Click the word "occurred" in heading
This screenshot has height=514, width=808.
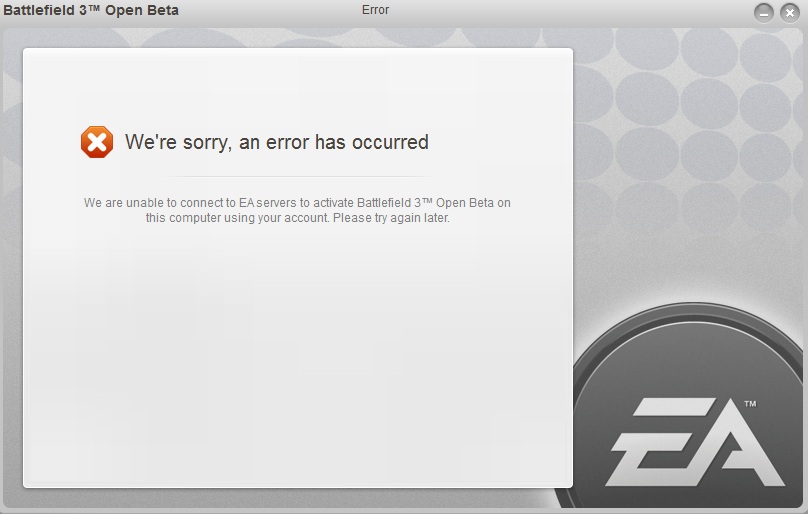pyautogui.click(x=390, y=142)
